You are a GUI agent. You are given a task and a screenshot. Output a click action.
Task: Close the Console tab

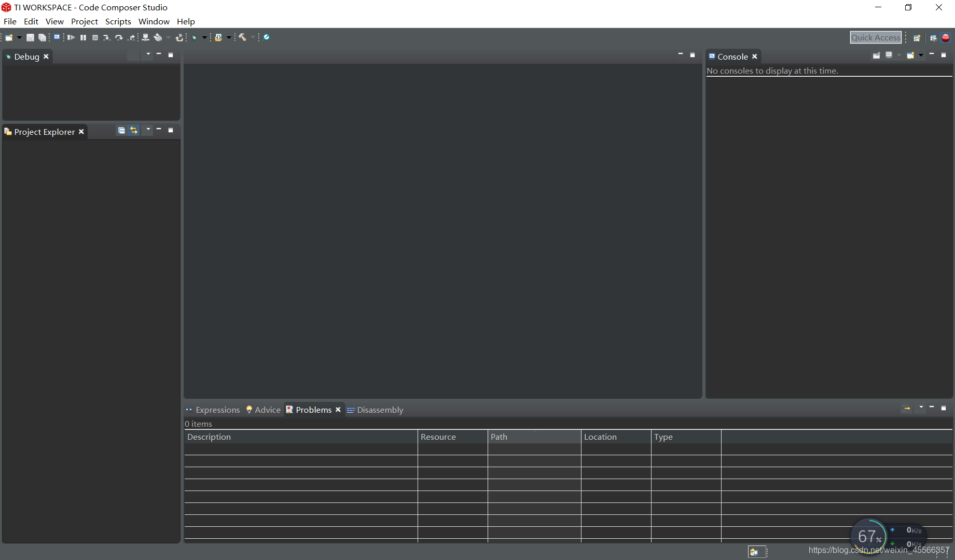tap(755, 57)
